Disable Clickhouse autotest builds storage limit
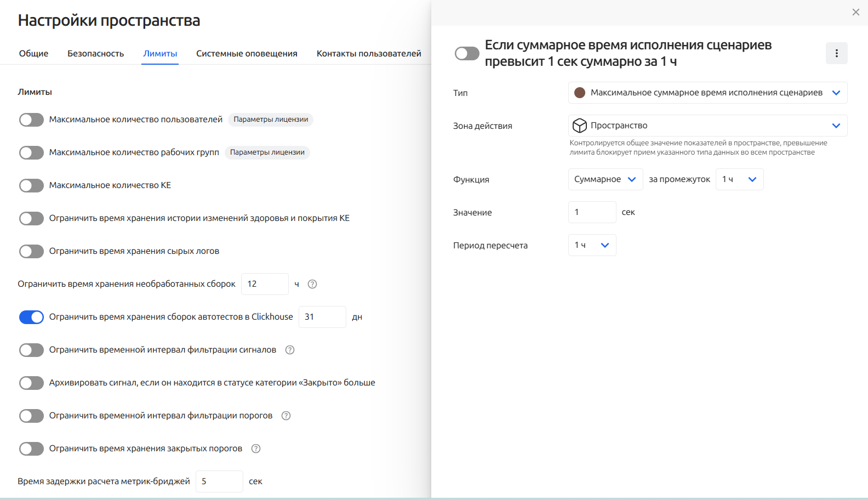 point(31,317)
